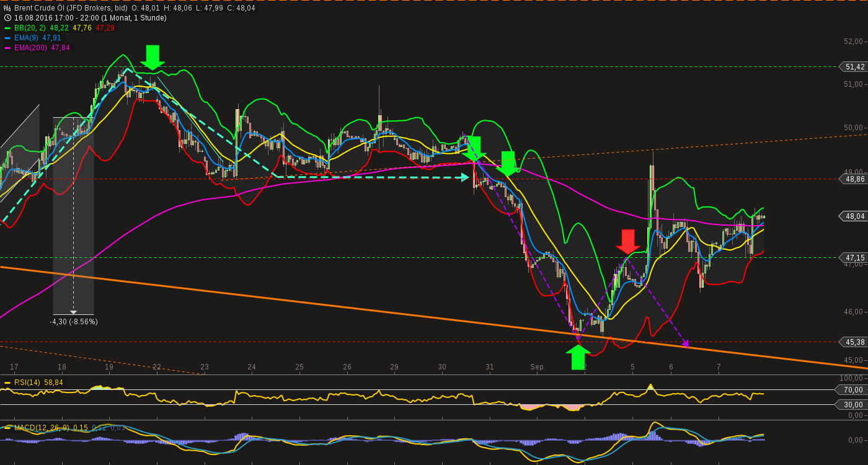Click the chart-type icon beside Brent Crude Öl
Image resolution: width=868 pixels, height=465 pixels.
point(7,8)
